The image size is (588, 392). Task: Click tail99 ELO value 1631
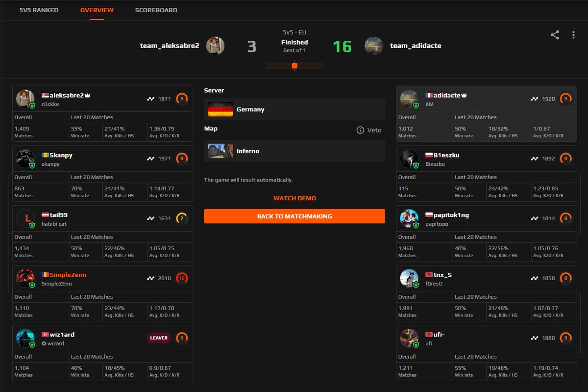tap(165, 218)
